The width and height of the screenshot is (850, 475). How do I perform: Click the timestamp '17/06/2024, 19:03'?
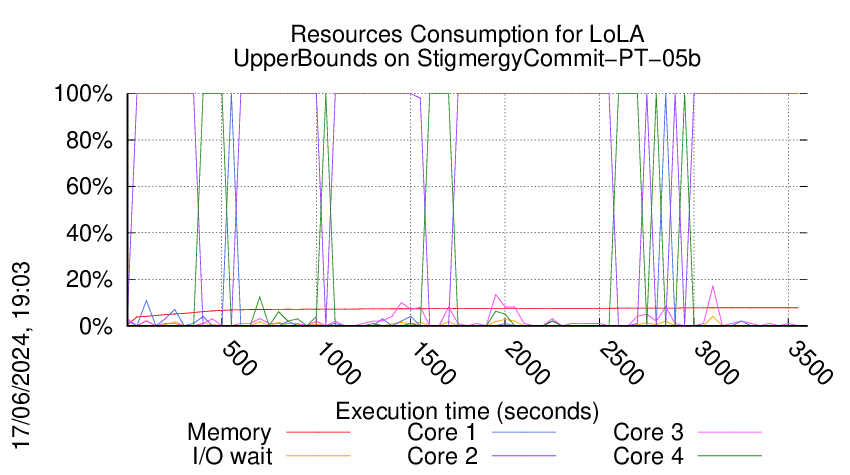tap(21, 356)
